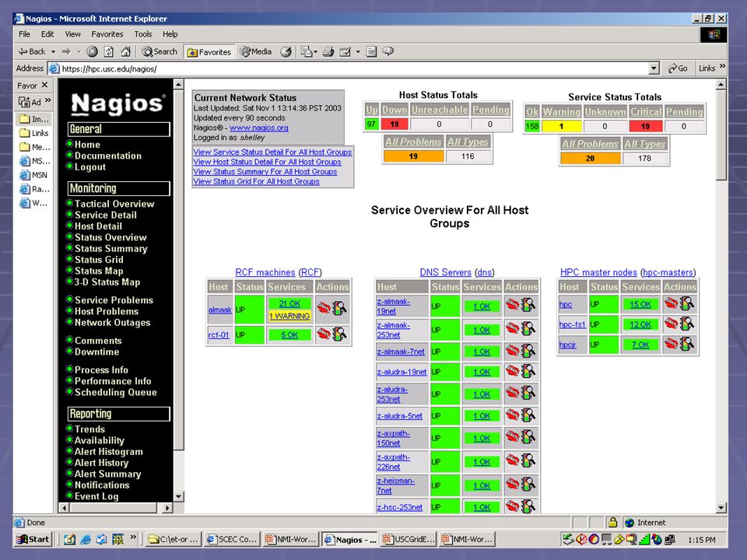747x560 pixels.
Task: Open Service Problems in sidebar
Action: point(114,300)
